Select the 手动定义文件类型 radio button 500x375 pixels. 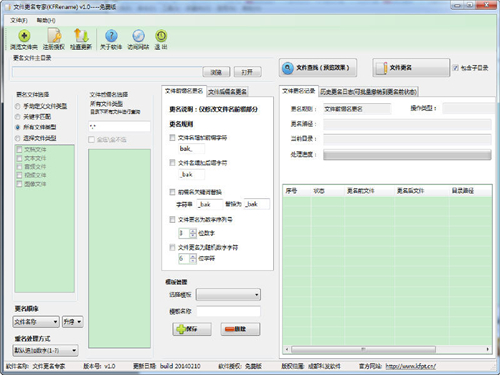click(18, 106)
